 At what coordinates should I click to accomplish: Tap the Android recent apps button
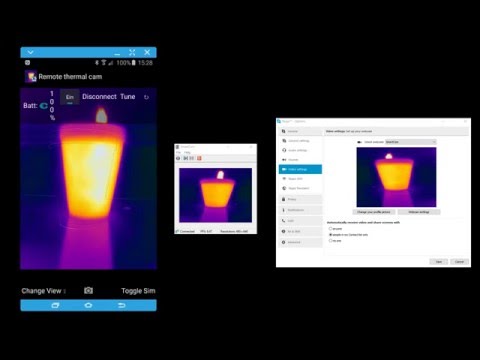pyautogui.click(x=55, y=305)
